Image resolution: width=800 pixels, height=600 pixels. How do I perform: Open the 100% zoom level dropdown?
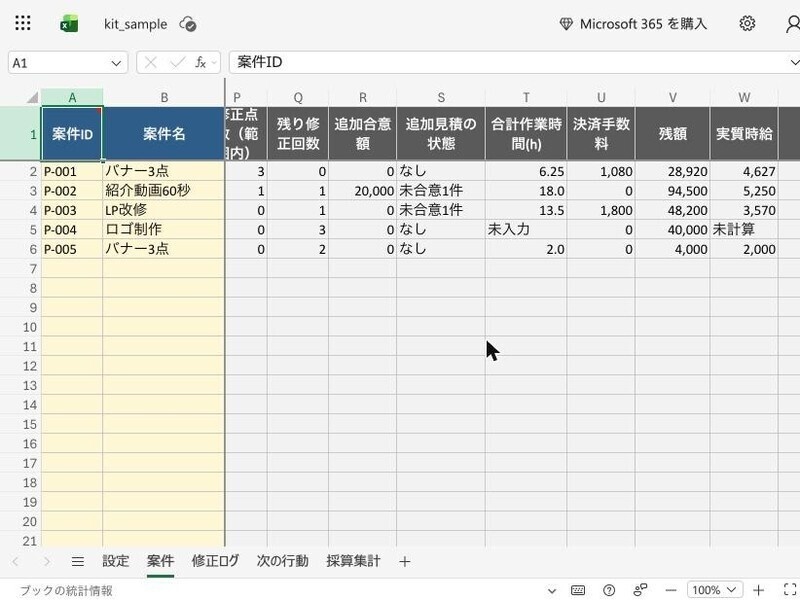pyautogui.click(x=714, y=590)
